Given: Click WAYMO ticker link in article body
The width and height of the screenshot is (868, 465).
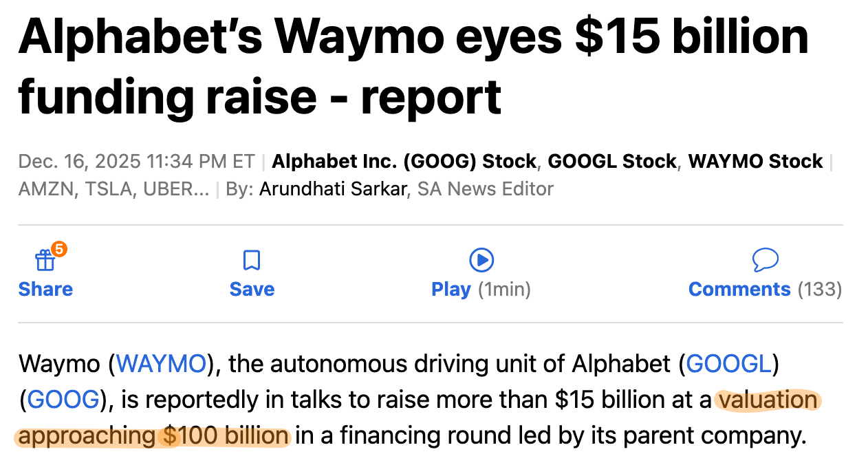Looking at the screenshot, I should [162, 364].
